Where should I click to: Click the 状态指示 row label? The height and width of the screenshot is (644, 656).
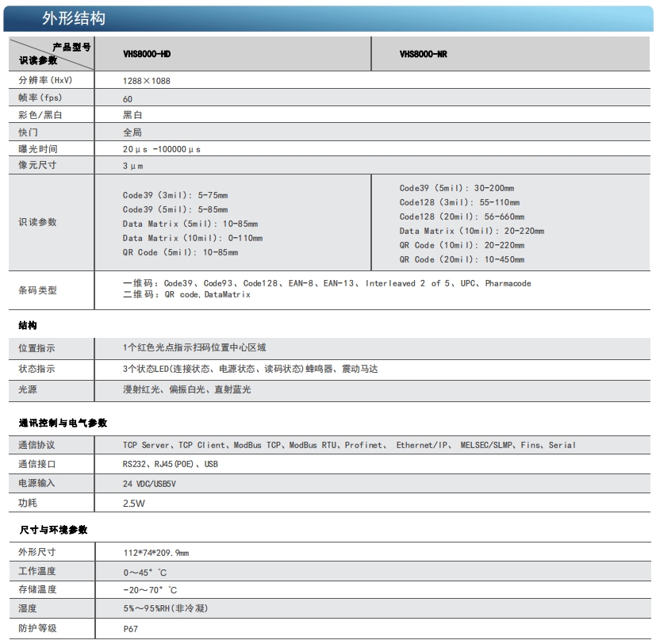point(36,369)
